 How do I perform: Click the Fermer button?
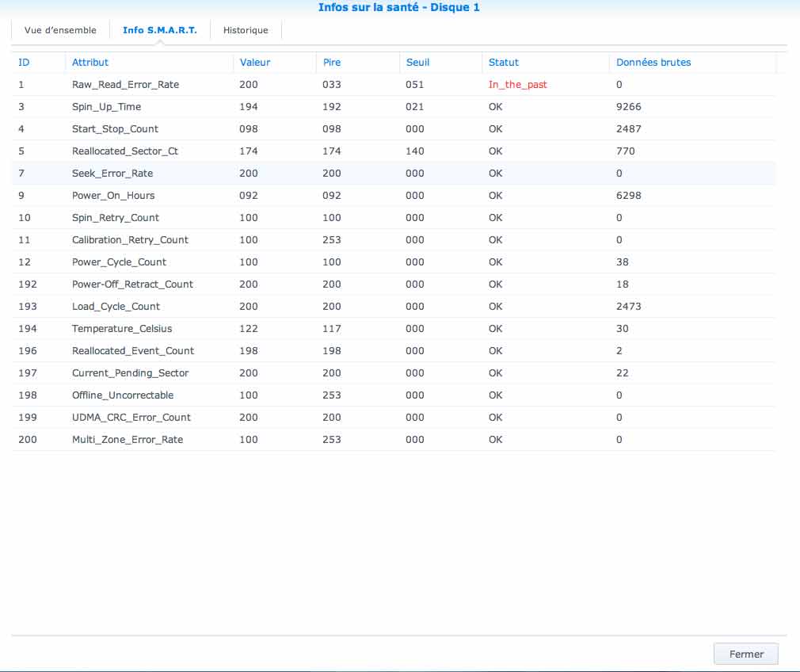pyautogui.click(x=746, y=654)
